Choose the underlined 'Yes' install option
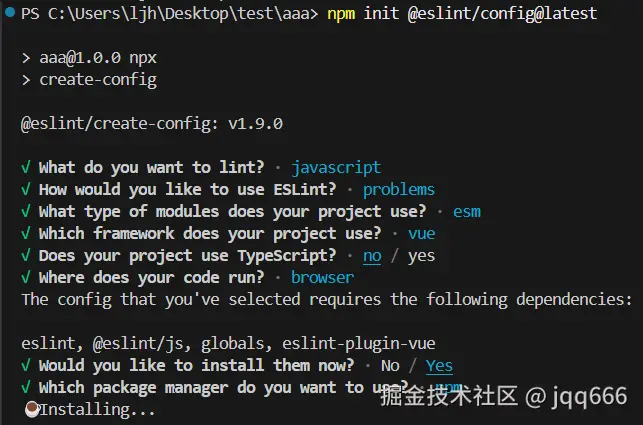Viewport: 643px width, 425px height. coord(439,365)
